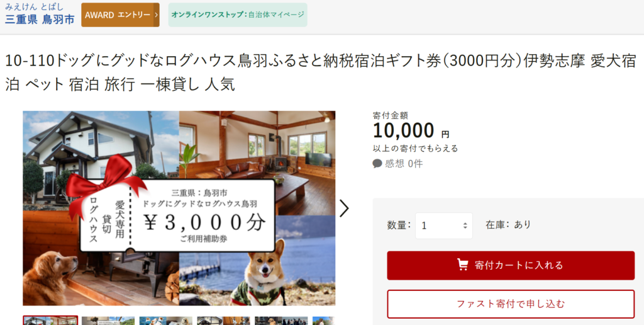Open オンラインワンストップ:自治体マイページ
644x325 pixels.
click(238, 15)
